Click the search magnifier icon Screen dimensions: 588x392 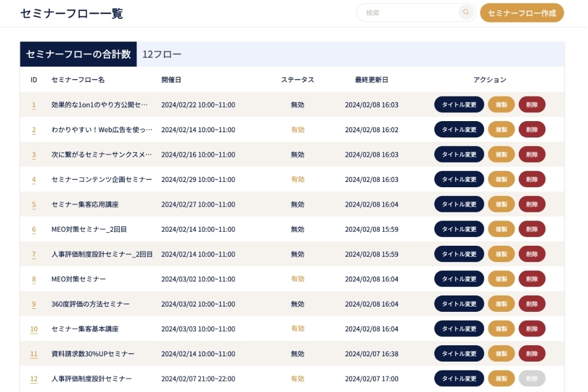coord(466,12)
